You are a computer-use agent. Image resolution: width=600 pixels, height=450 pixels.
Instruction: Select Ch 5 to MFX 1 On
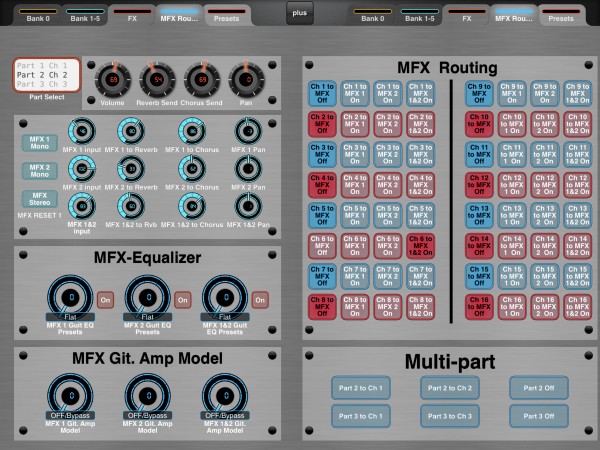(355, 215)
